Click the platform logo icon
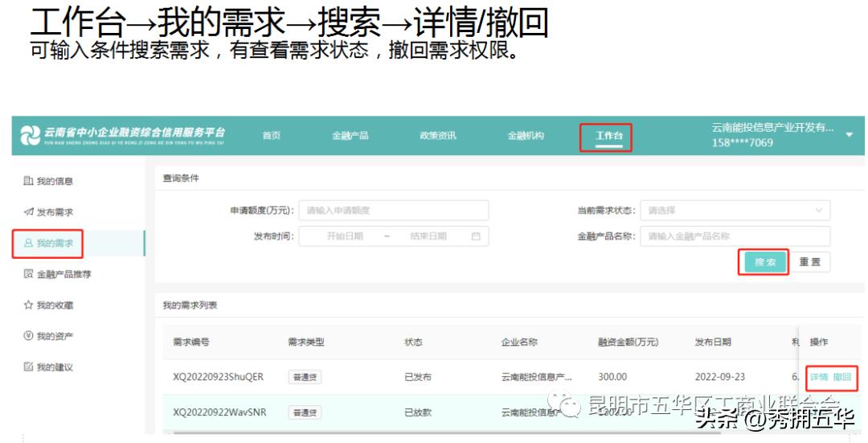Viewport: 868px width, 443px height. click(x=30, y=135)
